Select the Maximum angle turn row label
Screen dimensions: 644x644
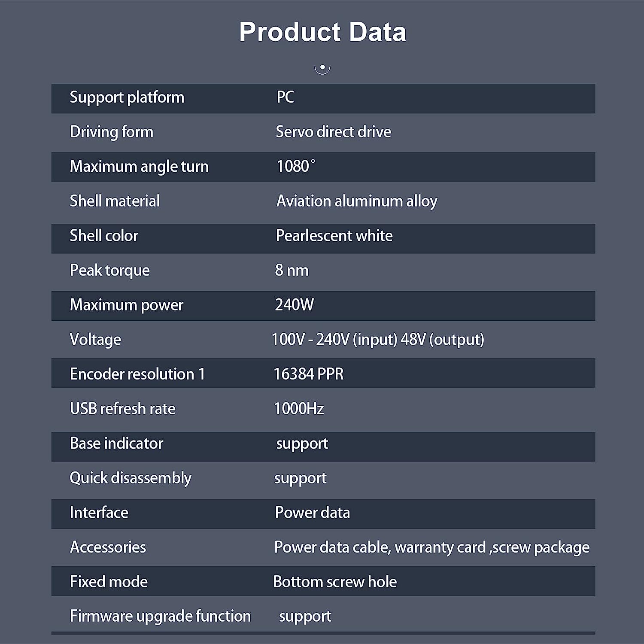pyautogui.click(x=139, y=167)
